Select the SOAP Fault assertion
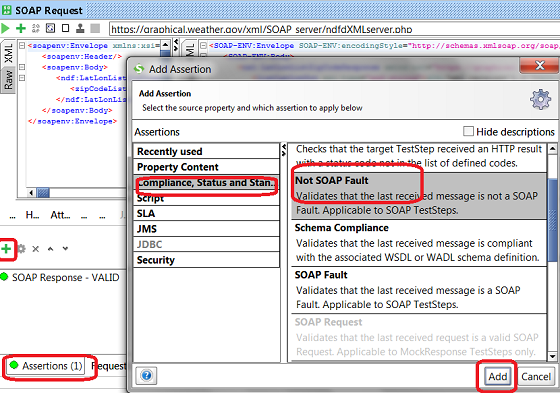 [x=419, y=290]
